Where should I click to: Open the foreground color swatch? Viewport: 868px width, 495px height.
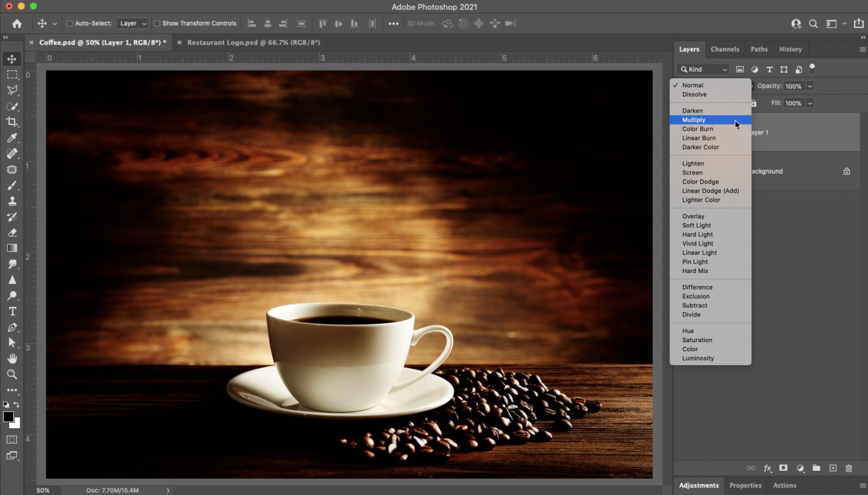[8, 416]
